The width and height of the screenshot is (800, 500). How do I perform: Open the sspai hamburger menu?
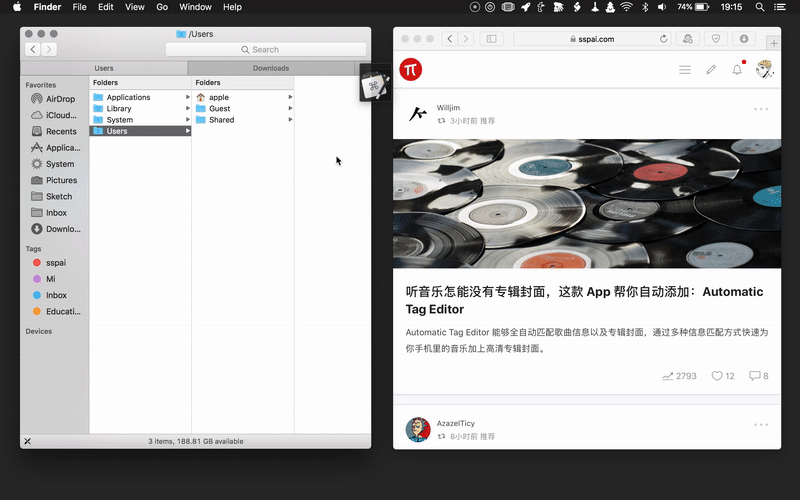coord(685,70)
